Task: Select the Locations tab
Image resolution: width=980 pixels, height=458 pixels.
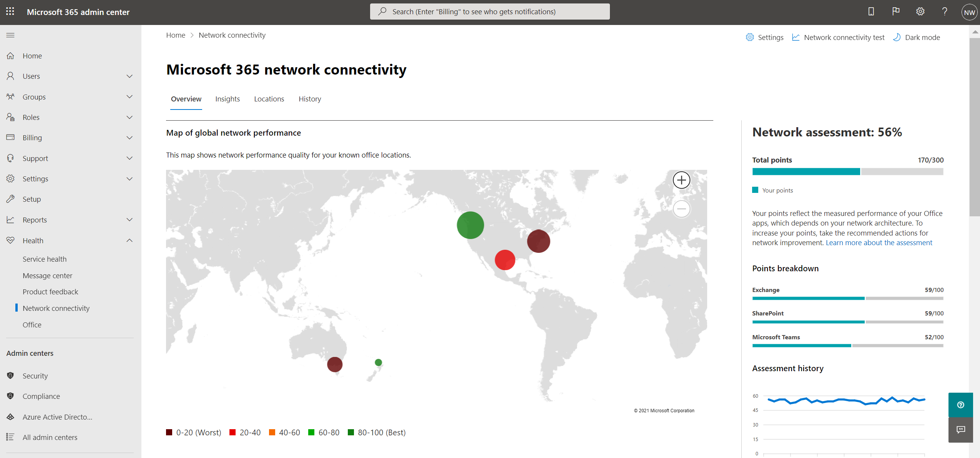Action: pyautogui.click(x=269, y=98)
